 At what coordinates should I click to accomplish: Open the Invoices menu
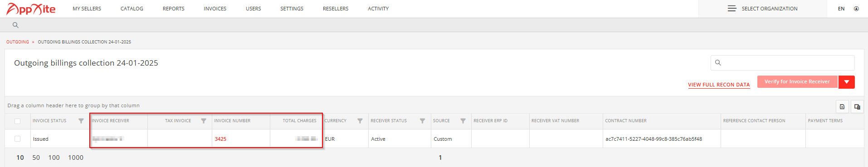pos(215,9)
